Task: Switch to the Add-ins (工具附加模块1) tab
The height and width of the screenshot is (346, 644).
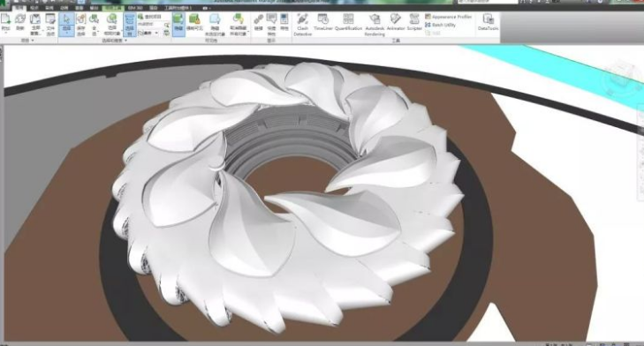Action: point(178,8)
